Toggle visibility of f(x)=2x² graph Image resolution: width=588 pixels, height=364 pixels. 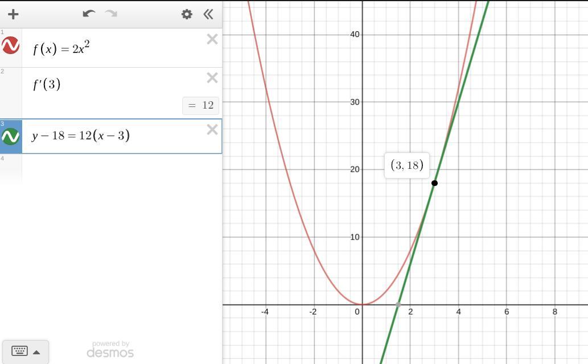(x=10, y=45)
